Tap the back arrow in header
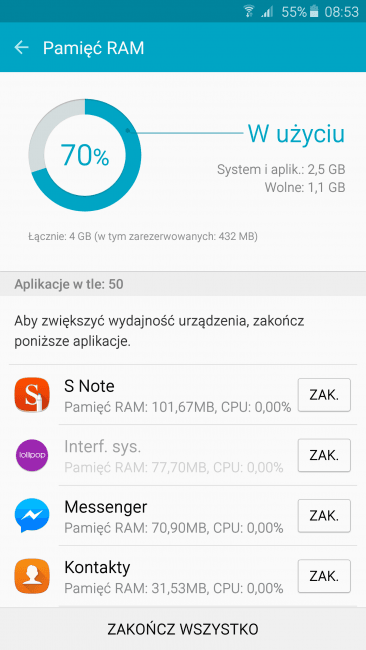This screenshot has width=366, height=650. [22, 48]
